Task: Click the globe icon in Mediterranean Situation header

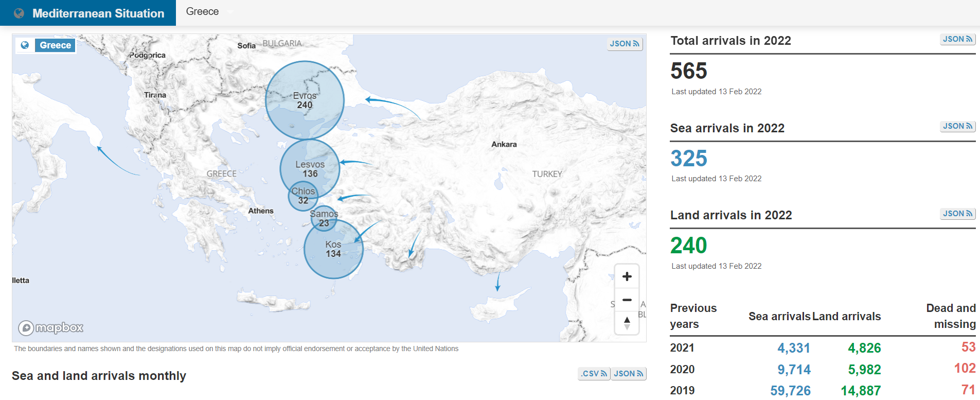Action: pos(19,13)
